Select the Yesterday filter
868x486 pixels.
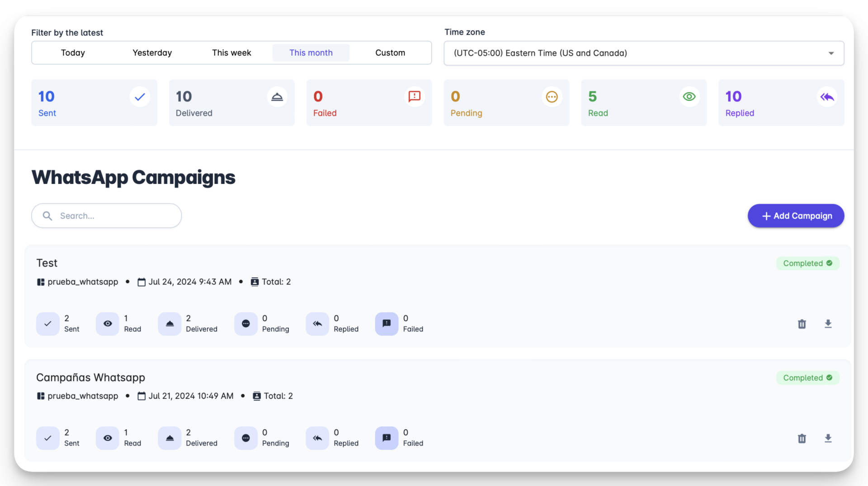152,53
